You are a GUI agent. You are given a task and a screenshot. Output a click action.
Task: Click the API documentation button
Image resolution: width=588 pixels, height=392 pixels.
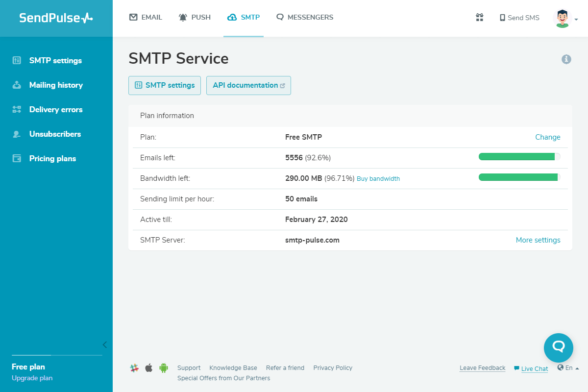click(248, 85)
